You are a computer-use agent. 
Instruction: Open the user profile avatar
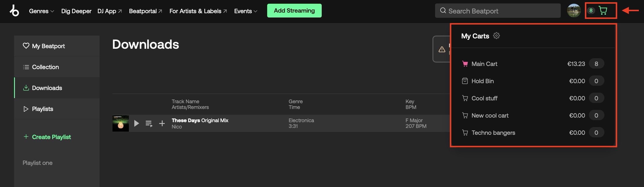(x=574, y=11)
